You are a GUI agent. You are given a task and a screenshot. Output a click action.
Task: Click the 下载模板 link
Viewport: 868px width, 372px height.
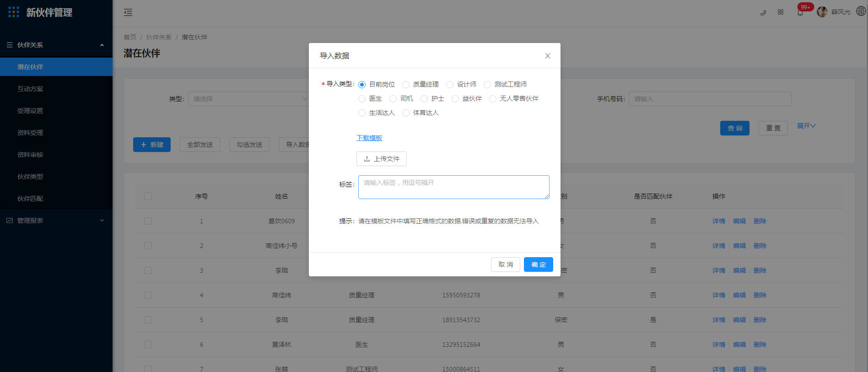click(x=369, y=138)
